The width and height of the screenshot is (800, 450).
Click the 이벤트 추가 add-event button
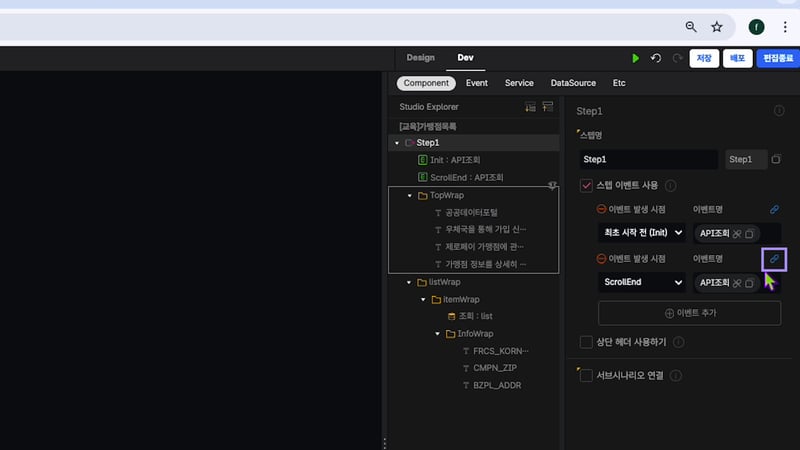(x=689, y=313)
